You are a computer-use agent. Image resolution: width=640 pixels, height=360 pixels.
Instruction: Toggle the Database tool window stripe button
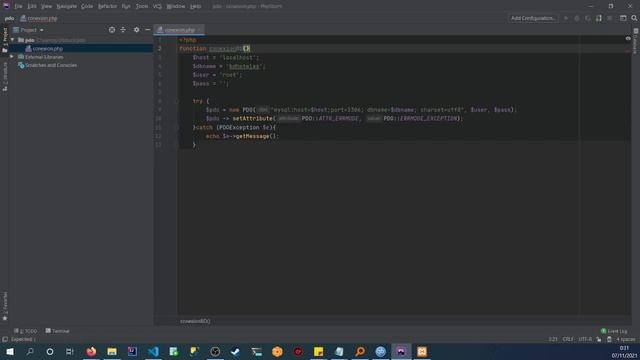636,41
